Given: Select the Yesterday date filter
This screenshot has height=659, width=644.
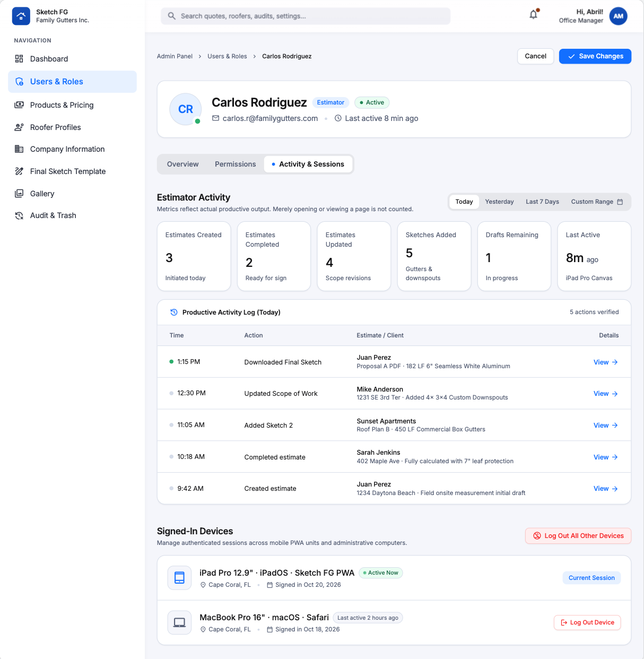Looking at the screenshot, I should (499, 202).
